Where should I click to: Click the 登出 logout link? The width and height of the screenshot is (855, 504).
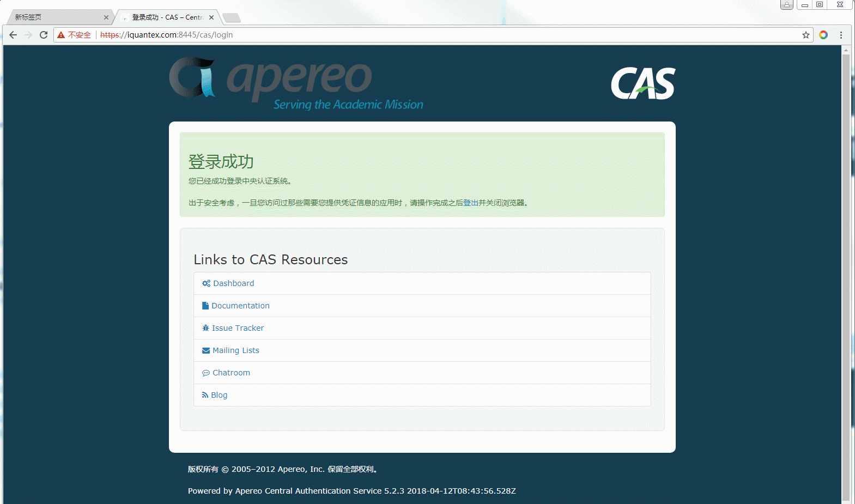click(470, 203)
